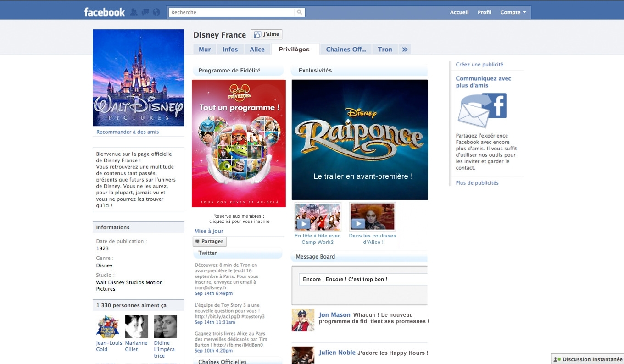This screenshot has width=624, height=364.
Task: Open the Disney Privilèges program poster
Action: click(239, 143)
